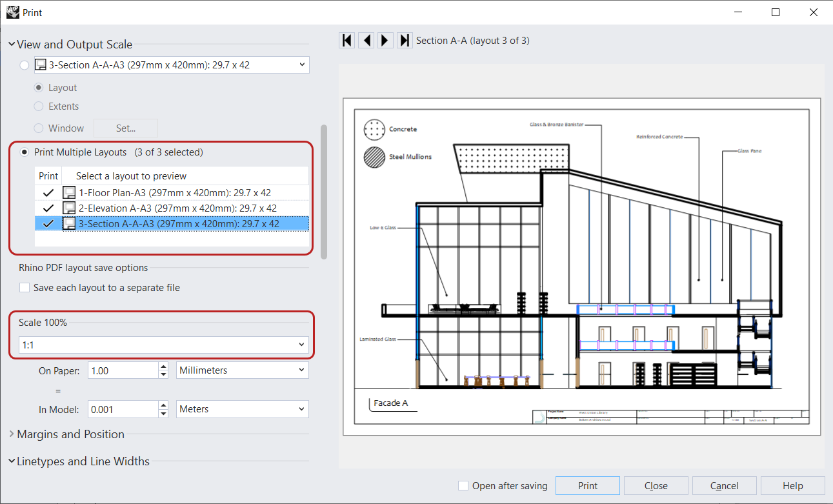The height and width of the screenshot is (504, 833).
Task: Check the Open after saving option
Action: click(x=463, y=485)
